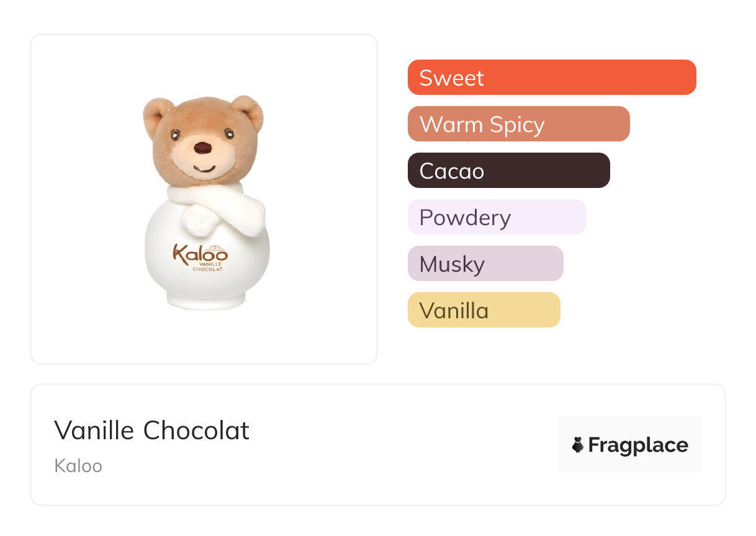Click the Fragplace wordmark text
This screenshot has width=756, height=536.
click(638, 445)
